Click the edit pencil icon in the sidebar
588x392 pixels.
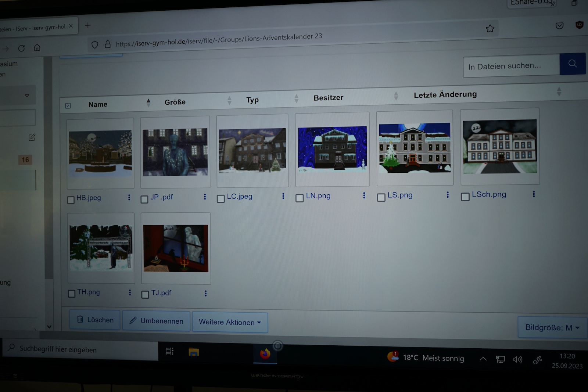pyautogui.click(x=32, y=137)
